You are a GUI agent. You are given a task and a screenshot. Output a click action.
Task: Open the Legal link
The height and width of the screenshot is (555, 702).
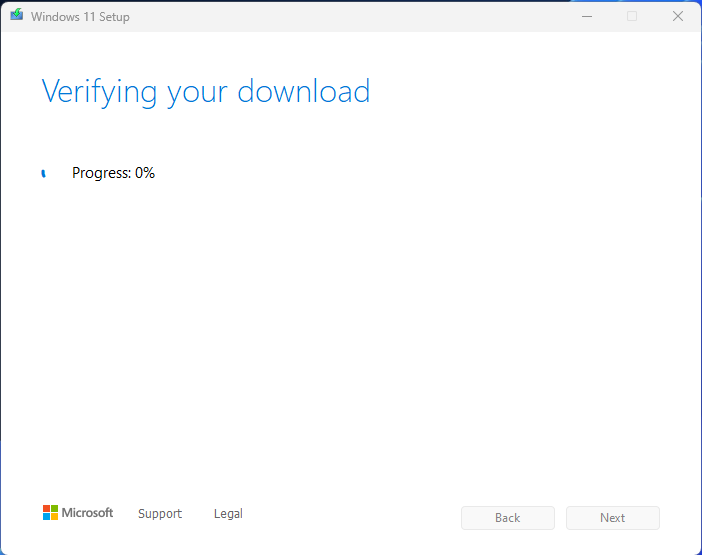pos(228,513)
